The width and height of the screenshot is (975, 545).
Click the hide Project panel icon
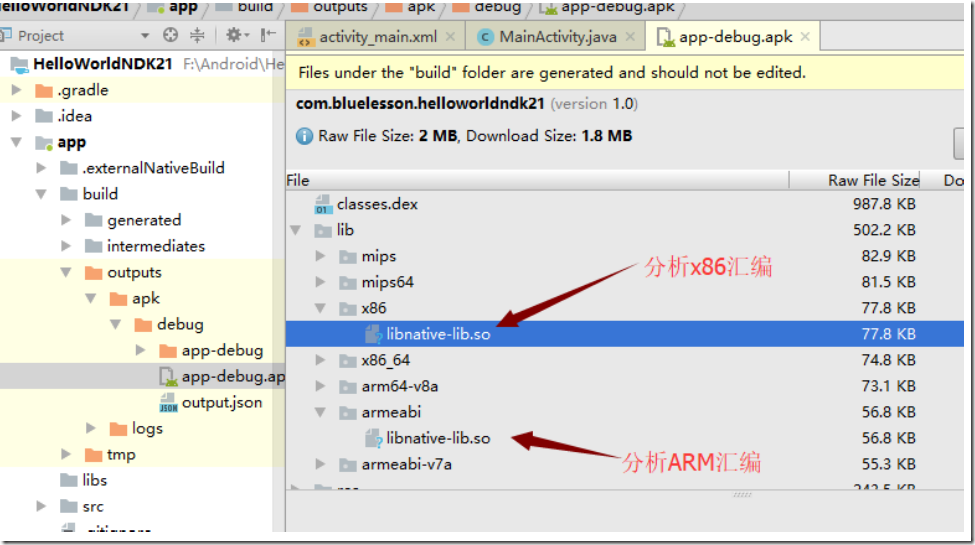[268, 35]
